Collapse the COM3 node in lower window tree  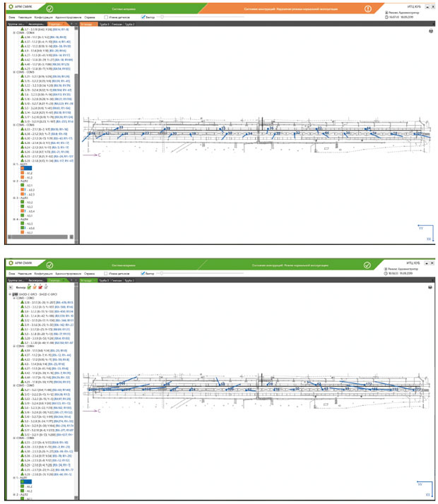[x=14, y=298]
